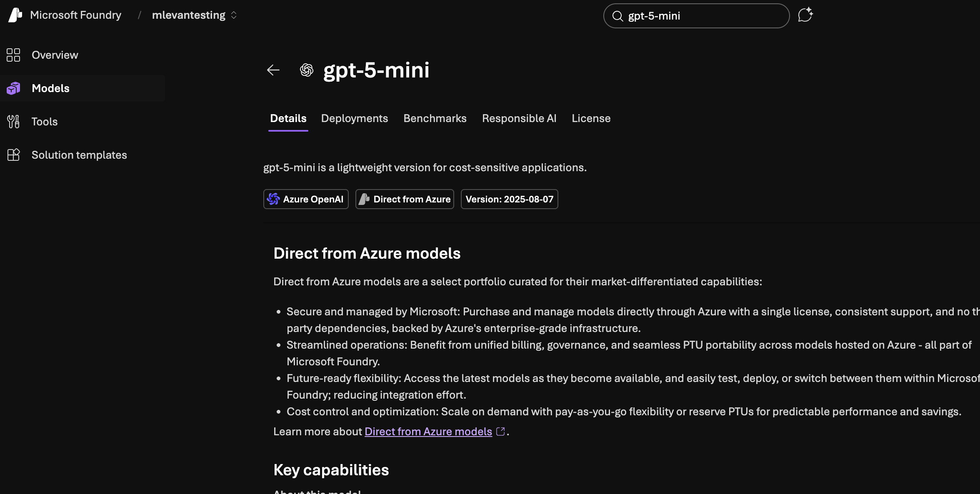Click the Solution templates icon in sidebar
Image resolution: width=980 pixels, height=494 pixels.
[13, 155]
